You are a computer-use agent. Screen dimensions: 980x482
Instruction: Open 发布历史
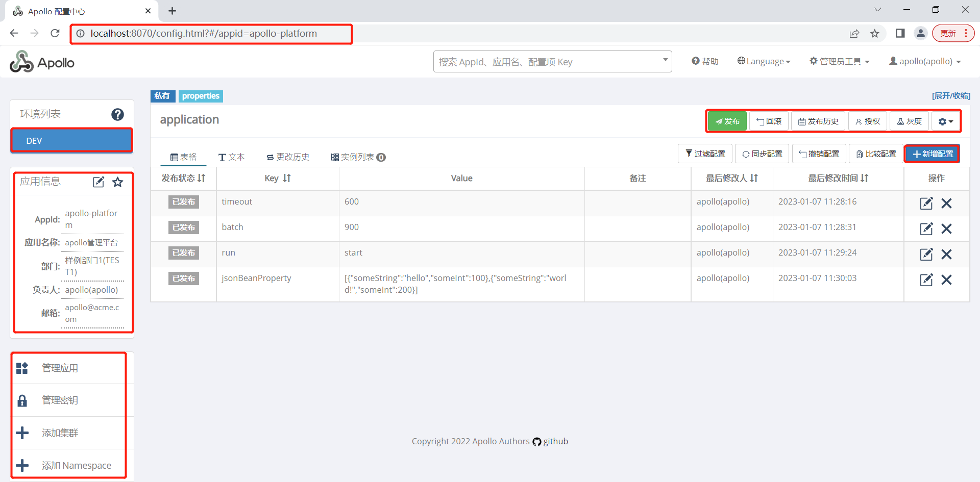tap(818, 121)
